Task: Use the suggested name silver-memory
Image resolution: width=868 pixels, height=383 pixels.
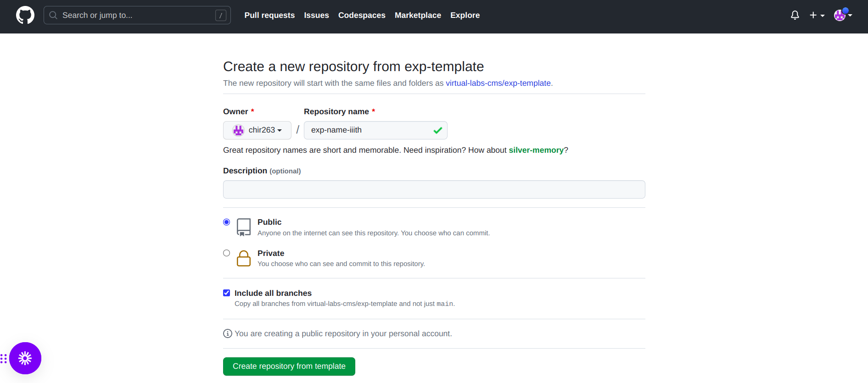Action: point(536,150)
